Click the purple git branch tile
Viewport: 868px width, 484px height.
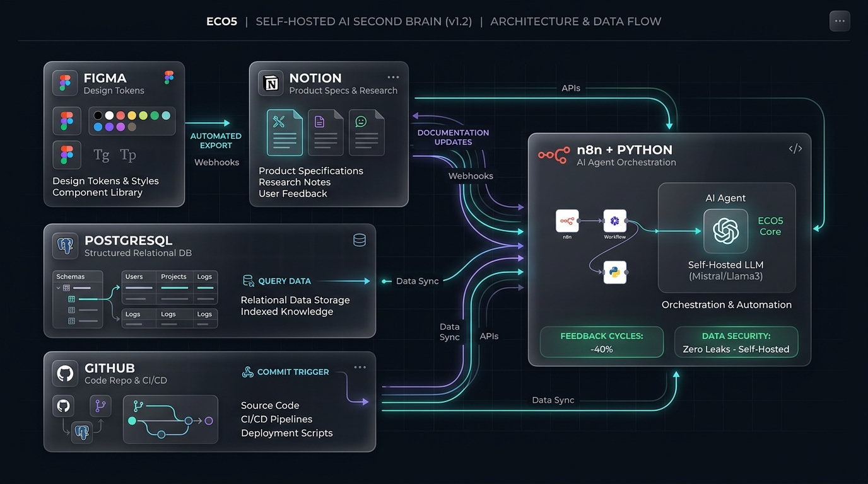[100, 406]
